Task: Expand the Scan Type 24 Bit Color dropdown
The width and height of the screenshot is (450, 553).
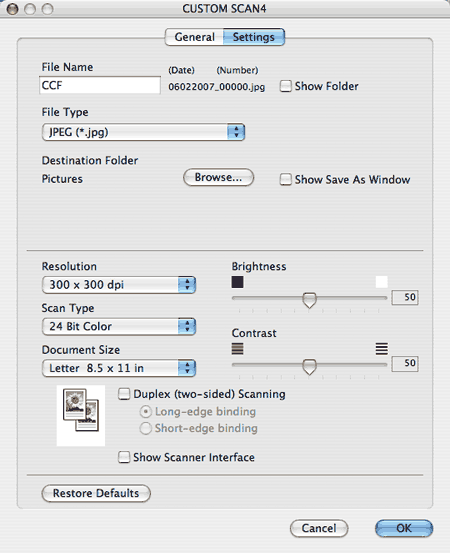Action: click(119, 326)
